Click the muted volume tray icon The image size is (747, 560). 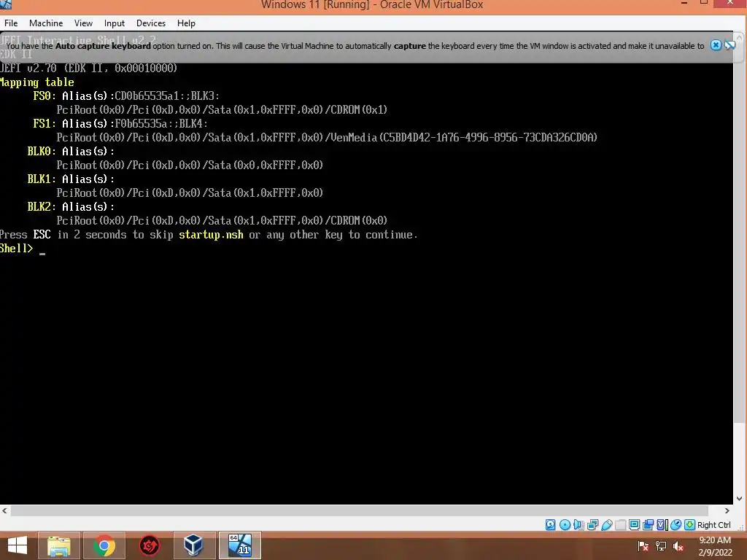pos(678,545)
